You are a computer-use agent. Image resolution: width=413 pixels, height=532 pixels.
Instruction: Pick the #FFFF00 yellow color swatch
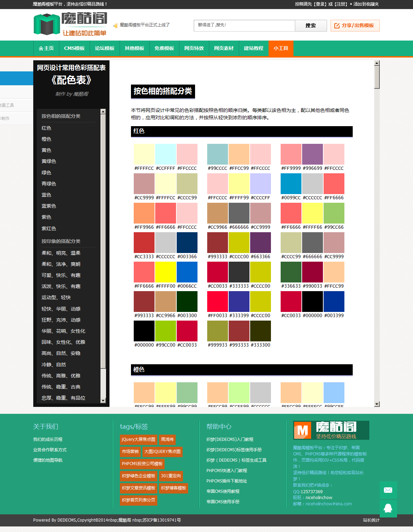click(x=165, y=272)
